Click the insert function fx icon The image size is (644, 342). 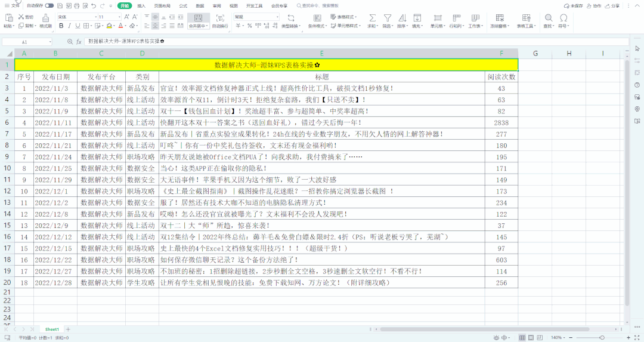79,42
